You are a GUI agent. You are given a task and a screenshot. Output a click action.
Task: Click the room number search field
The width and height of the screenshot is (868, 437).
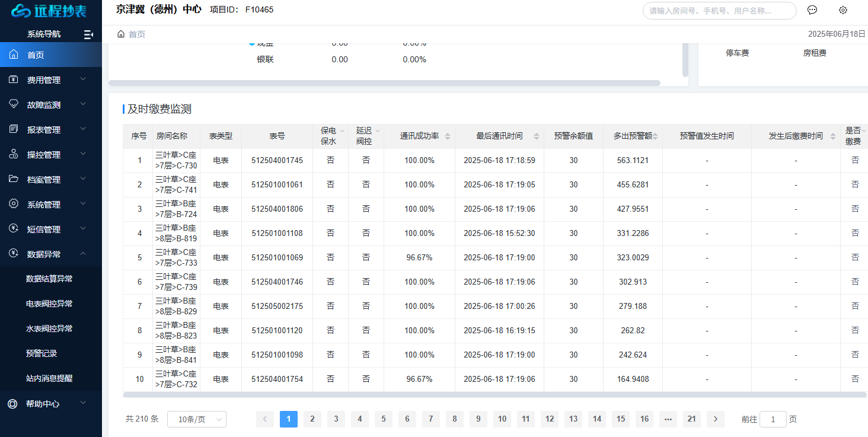[719, 11]
